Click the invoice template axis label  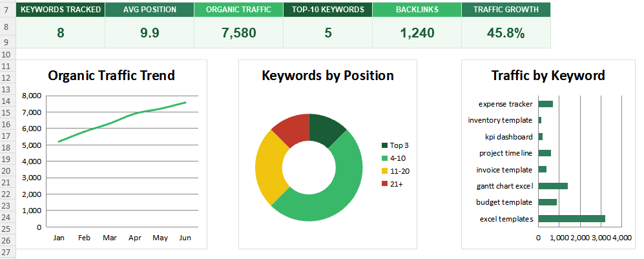(504, 169)
